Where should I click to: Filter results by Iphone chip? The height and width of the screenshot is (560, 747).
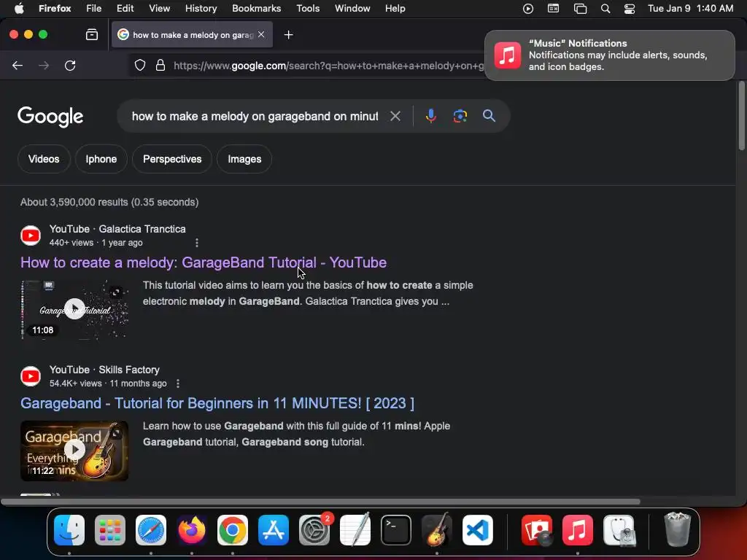click(101, 159)
